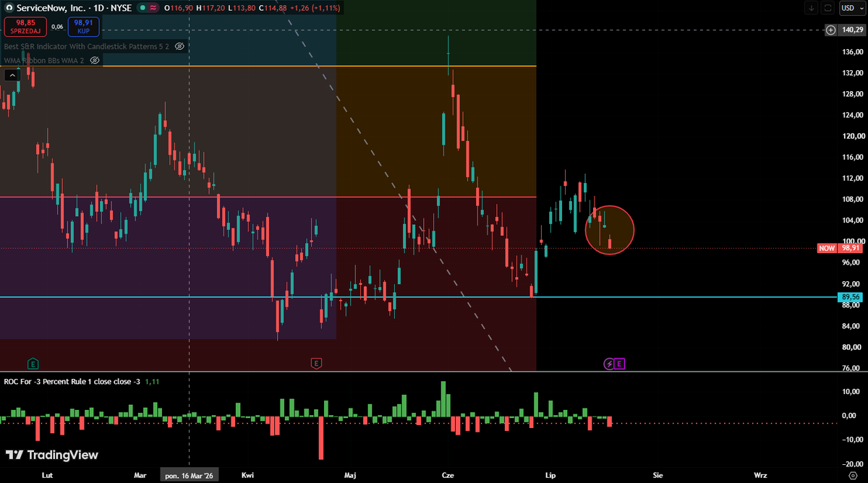Click the down-arrow icon beside the USD selector
Image resolution: width=868 pixels, height=483 pixels.
(x=811, y=8)
